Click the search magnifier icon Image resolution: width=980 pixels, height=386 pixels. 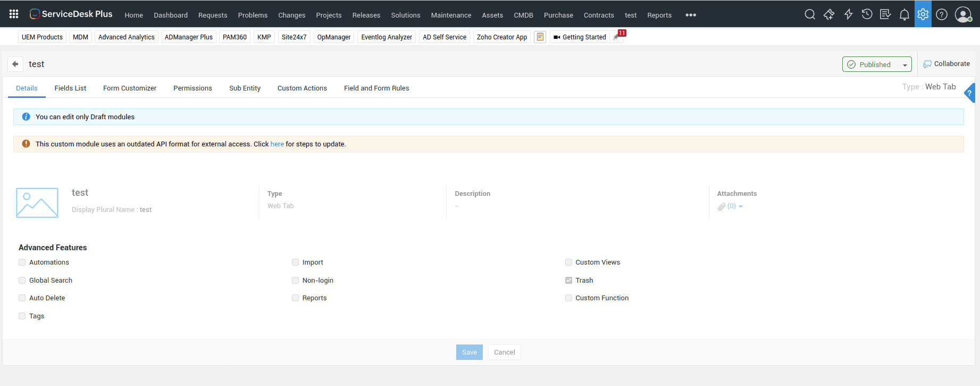tap(810, 14)
